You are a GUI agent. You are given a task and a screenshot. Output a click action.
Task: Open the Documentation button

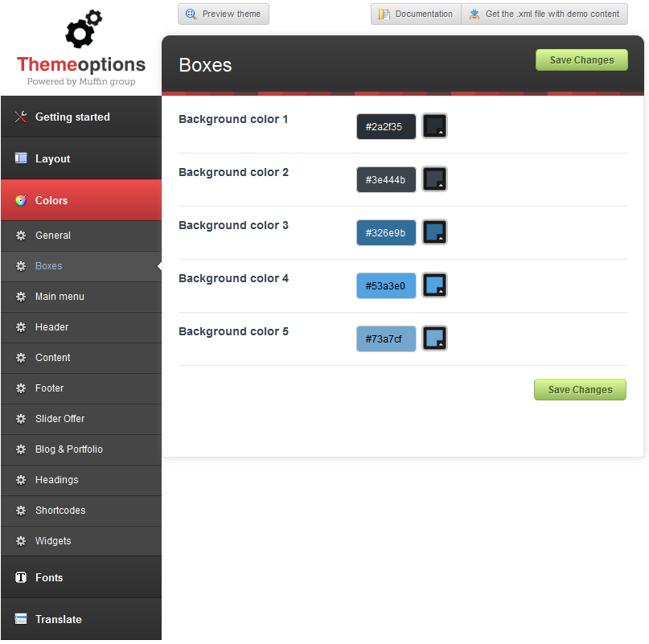pyautogui.click(x=416, y=14)
